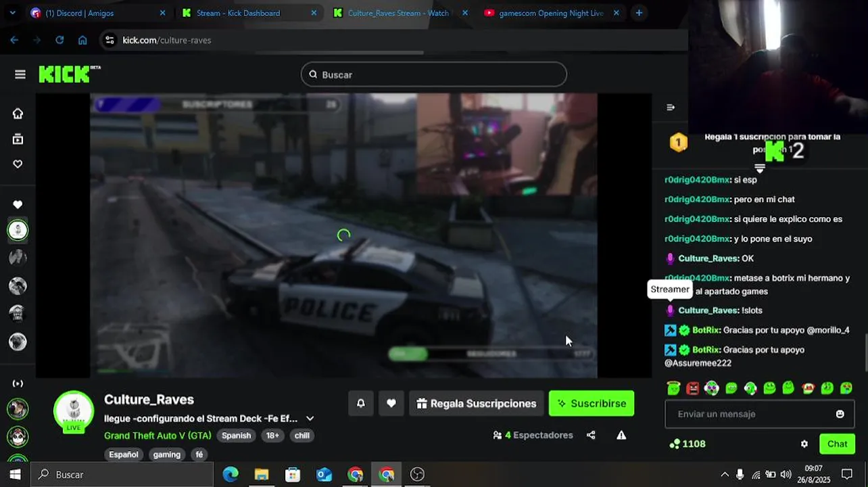This screenshot has width=868, height=487.
Task: Click Regala Suscripciones button
Action: click(x=477, y=403)
